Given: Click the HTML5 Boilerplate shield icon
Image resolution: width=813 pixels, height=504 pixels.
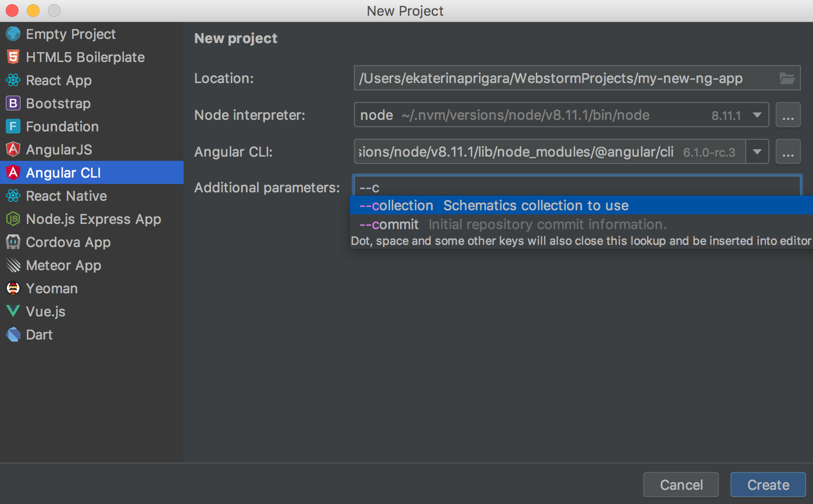Looking at the screenshot, I should pyautogui.click(x=13, y=57).
